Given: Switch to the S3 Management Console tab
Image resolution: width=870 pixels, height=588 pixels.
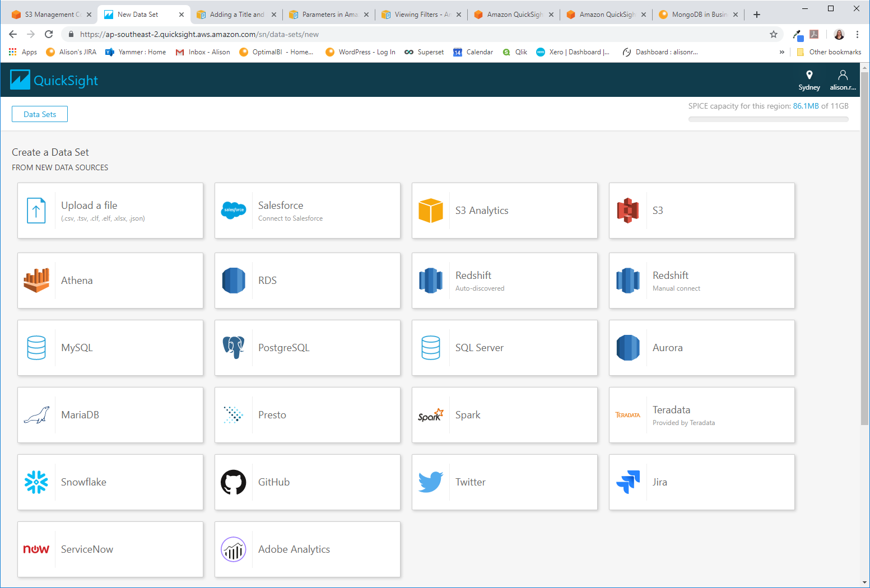Looking at the screenshot, I should click(50, 15).
